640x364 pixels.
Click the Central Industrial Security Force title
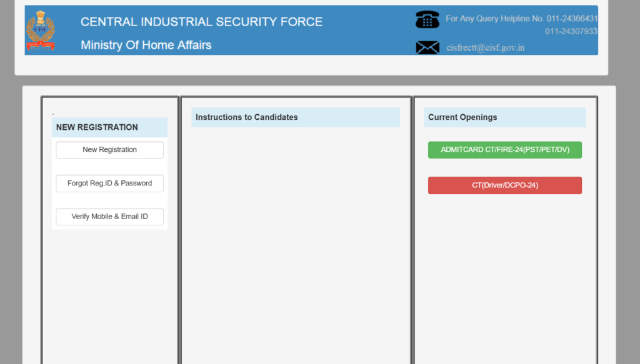click(x=202, y=22)
